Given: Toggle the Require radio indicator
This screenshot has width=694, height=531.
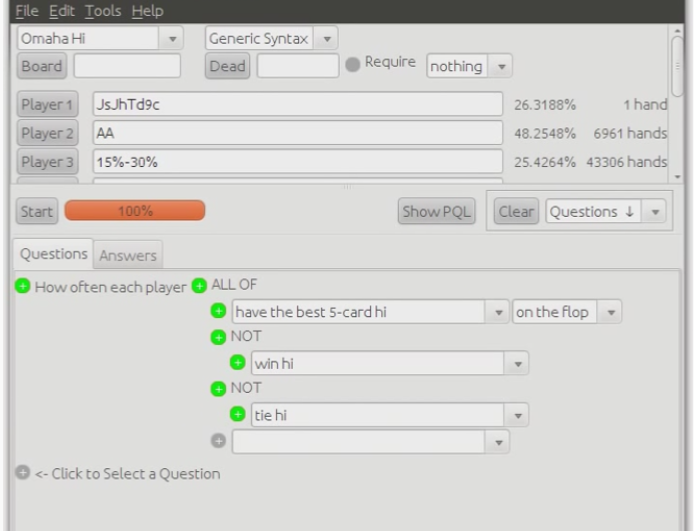Looking at the screenshot, I should click(353, 65).
